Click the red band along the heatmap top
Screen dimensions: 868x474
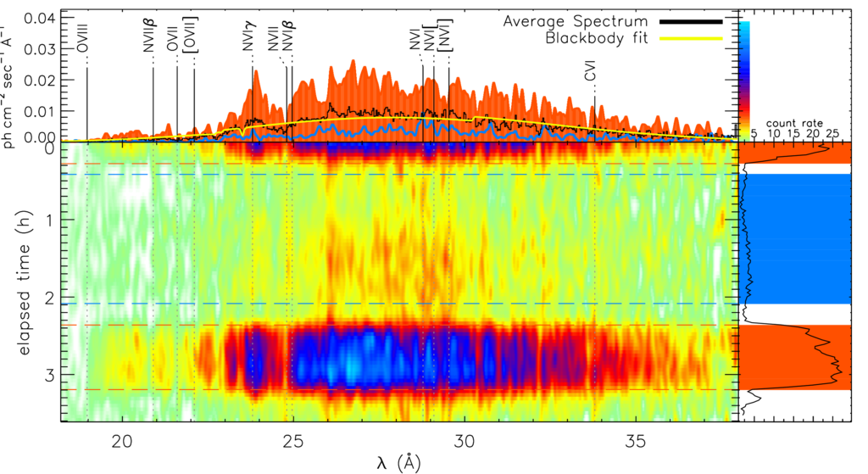pos(381,148)
